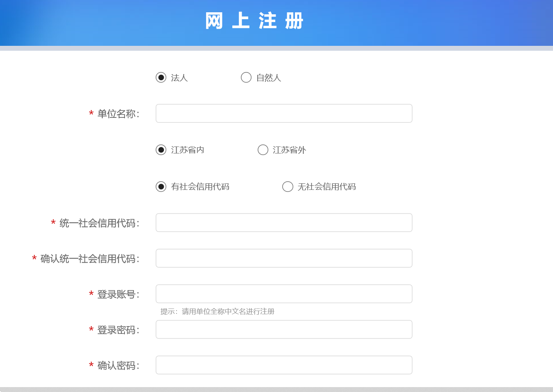Select 有社会信用代码 radio option

(161, 187)
